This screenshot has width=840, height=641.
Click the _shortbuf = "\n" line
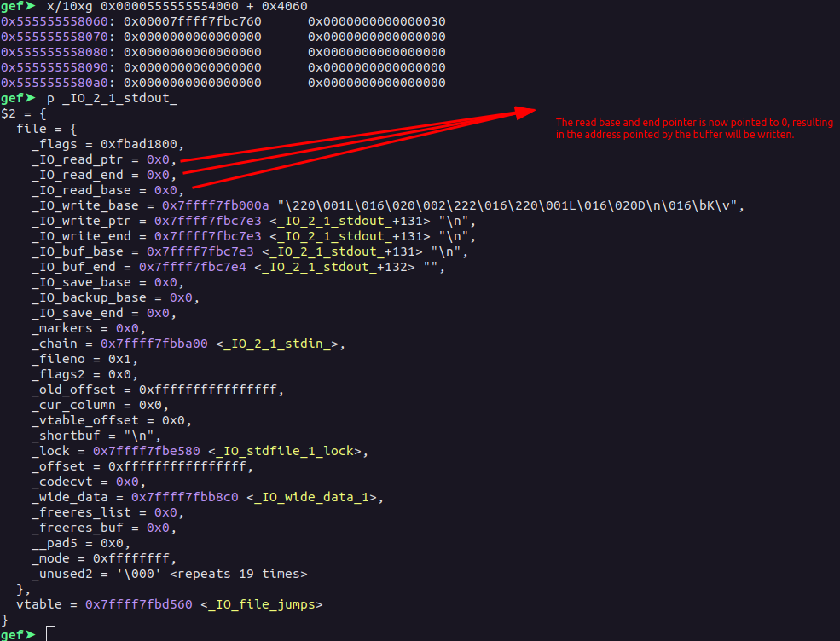coord(96,436)
